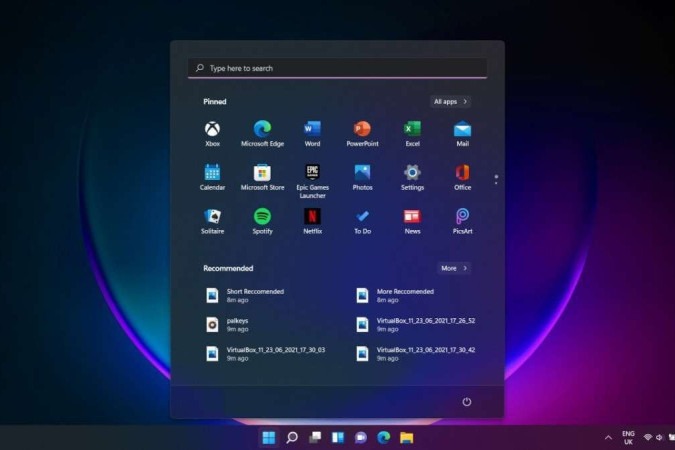Image resolution: width=675 pixels, height=450 pixels.
Task: Show hidden system tray icons chevron
Action: [609, 438]
